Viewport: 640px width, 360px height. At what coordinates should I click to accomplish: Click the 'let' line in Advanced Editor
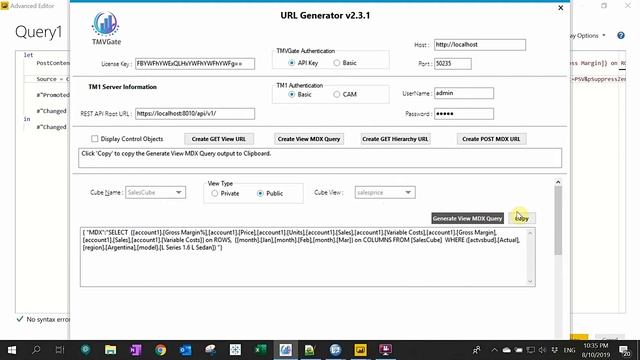coord(28,55)
